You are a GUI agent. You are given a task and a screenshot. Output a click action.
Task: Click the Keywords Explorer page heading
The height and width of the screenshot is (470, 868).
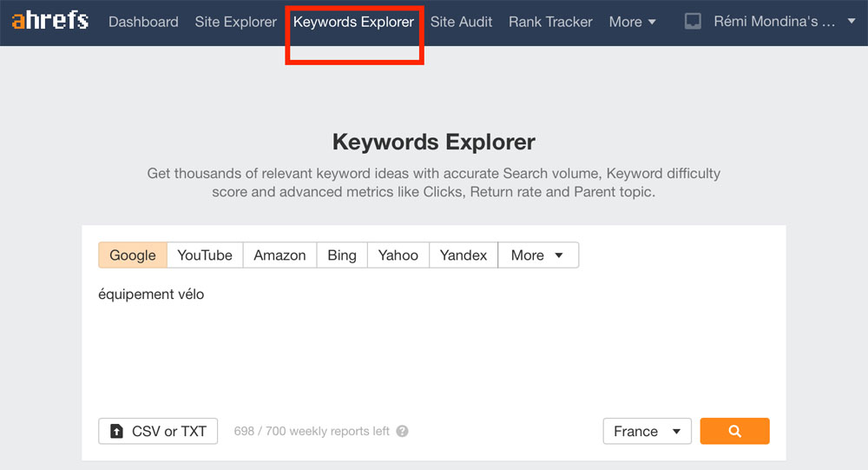click(433, 142)
